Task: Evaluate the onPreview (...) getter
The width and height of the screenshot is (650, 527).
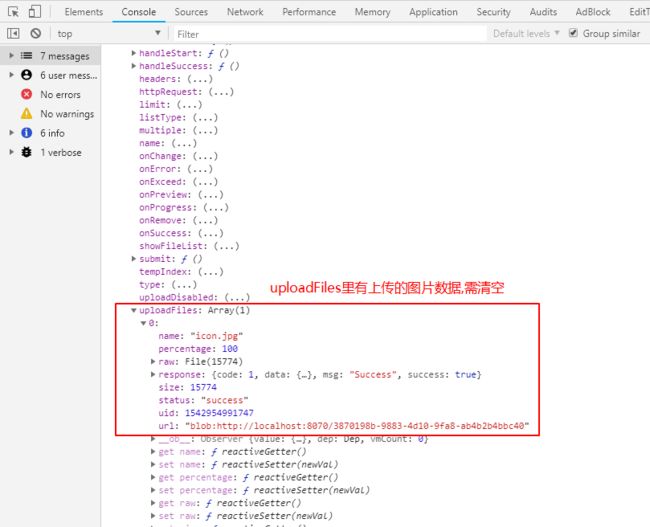Action: coord(211,194)
